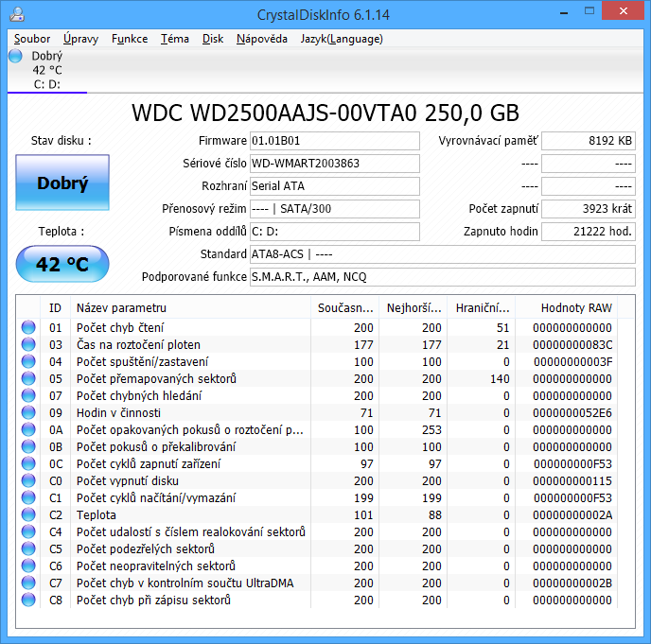Click RAW value 00000000083C
Image resolution: width=651 pixels, height=644 pixels.
pos(572,345)
